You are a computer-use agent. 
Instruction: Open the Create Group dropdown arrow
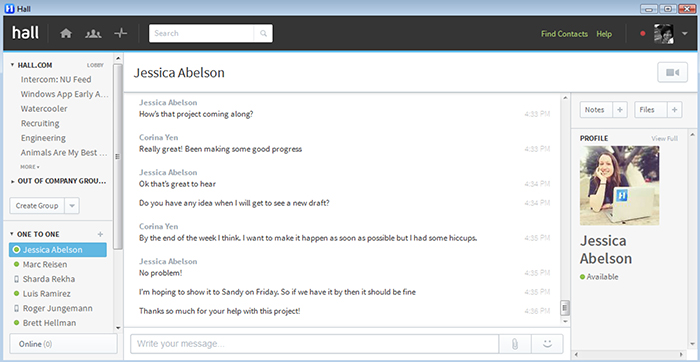click(x=72, y=206)
